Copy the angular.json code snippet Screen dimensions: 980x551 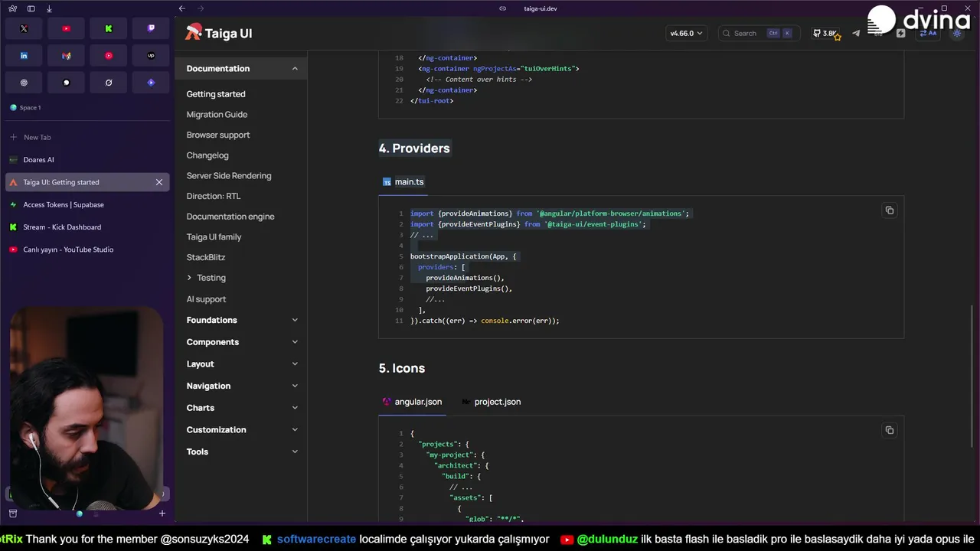[x=889, y=430]
